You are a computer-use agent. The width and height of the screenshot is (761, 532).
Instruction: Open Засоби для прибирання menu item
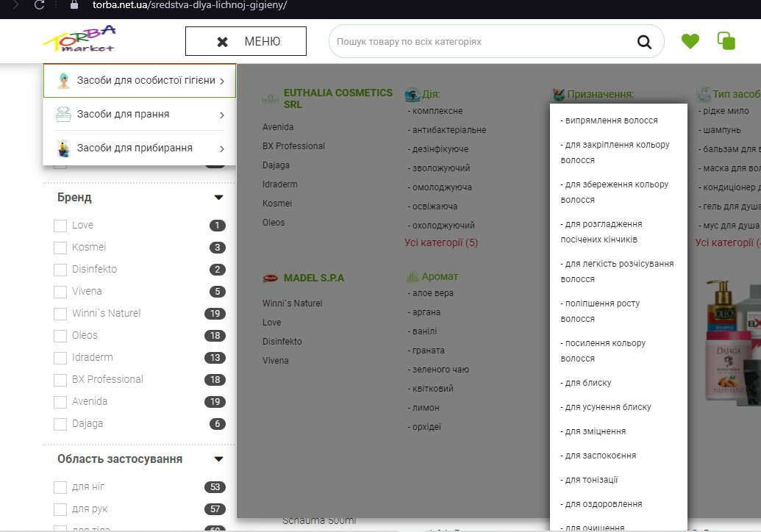pos(140,148)
